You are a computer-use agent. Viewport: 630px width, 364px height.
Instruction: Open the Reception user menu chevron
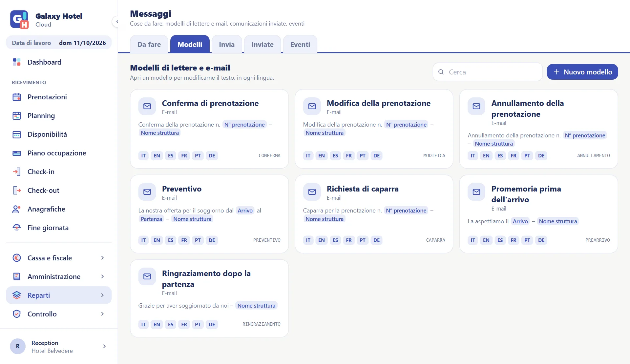click(x=104, y=346)
